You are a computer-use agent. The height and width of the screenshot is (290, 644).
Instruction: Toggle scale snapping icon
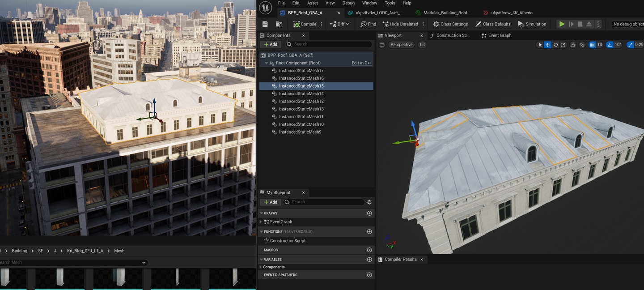[630, 45]
